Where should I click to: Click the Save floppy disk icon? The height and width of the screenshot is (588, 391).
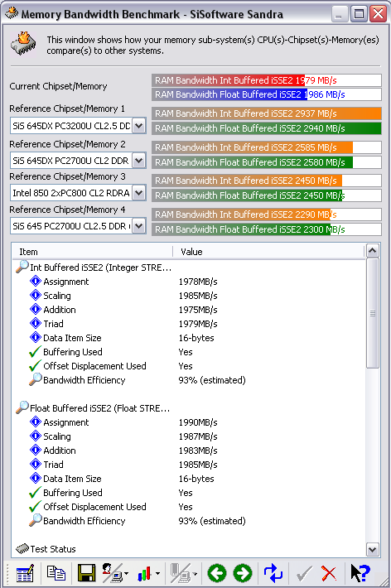(86, 572)
